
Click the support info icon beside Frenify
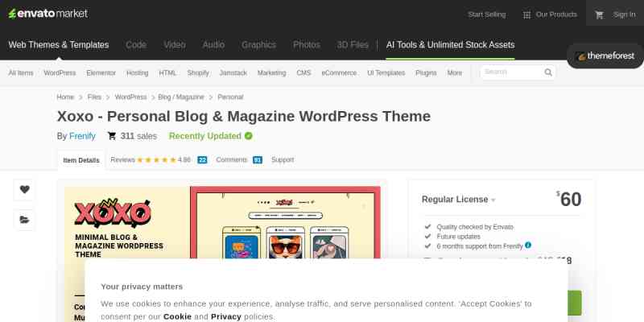point(528,245)
